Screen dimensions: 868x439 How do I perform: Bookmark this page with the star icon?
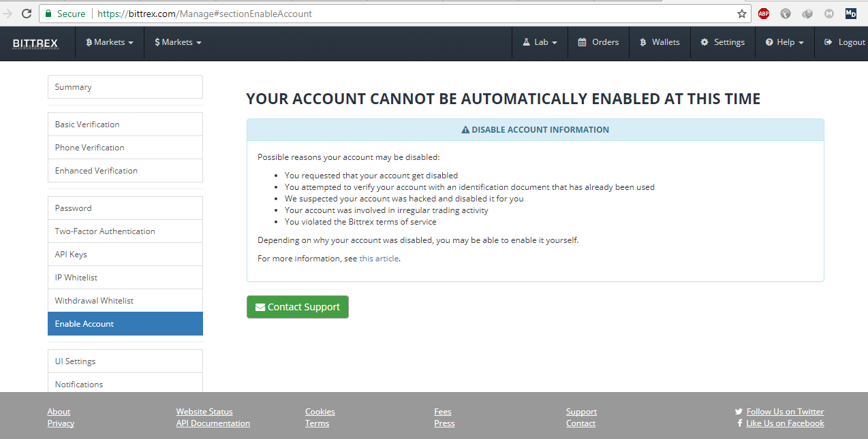[742, 14]
